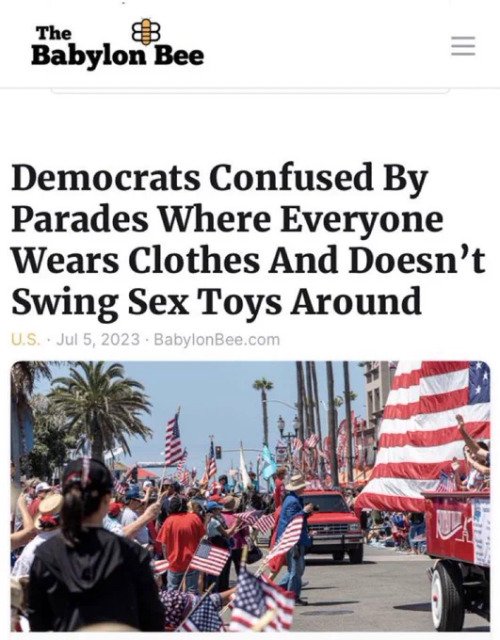Click the word "Around" in headline
The width and height of the screenshot is (500, 640).
356,301
